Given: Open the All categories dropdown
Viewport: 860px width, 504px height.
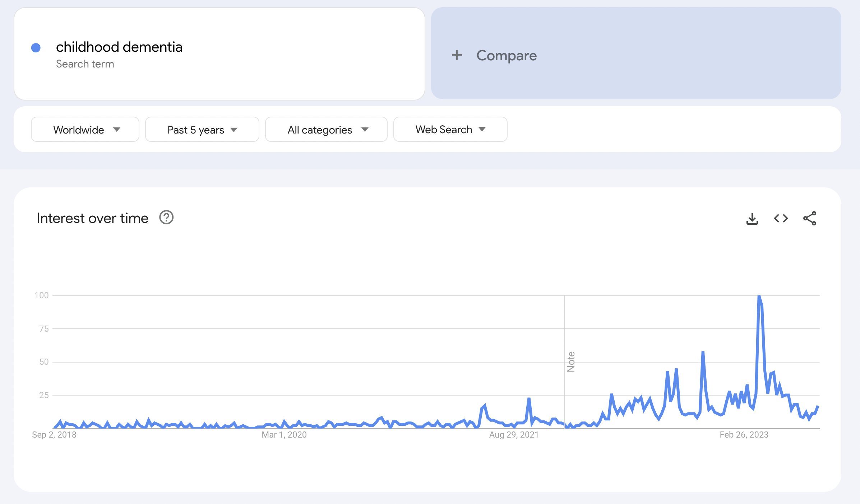Looking at the screenshot, I should pos(326,130).
